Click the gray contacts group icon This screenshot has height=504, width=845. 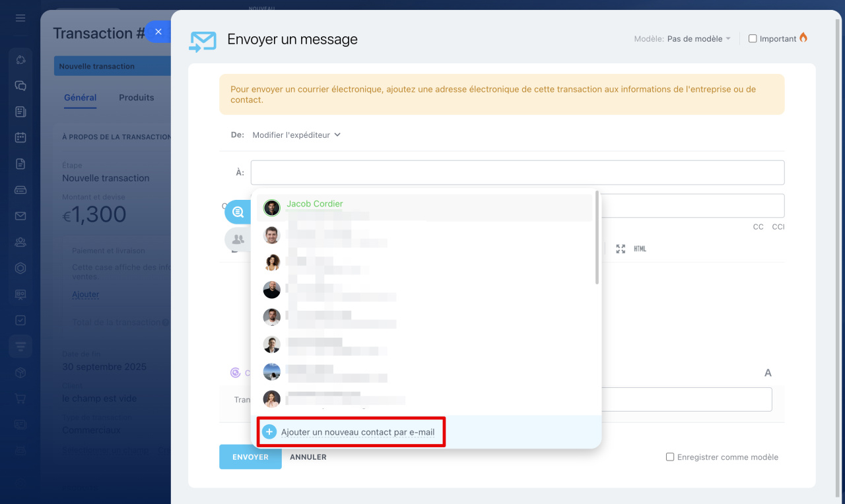[x=238, y=239]
